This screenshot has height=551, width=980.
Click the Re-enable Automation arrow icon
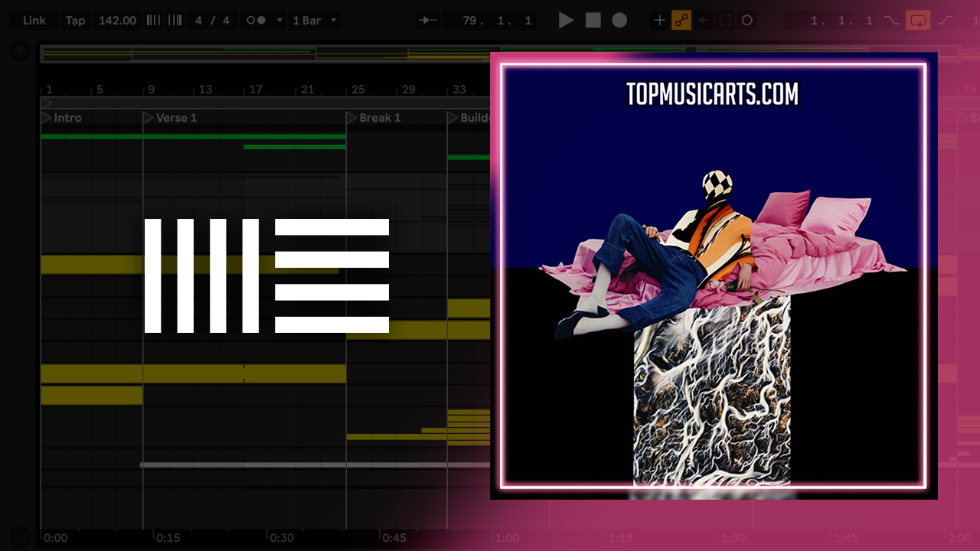(703, 21)
